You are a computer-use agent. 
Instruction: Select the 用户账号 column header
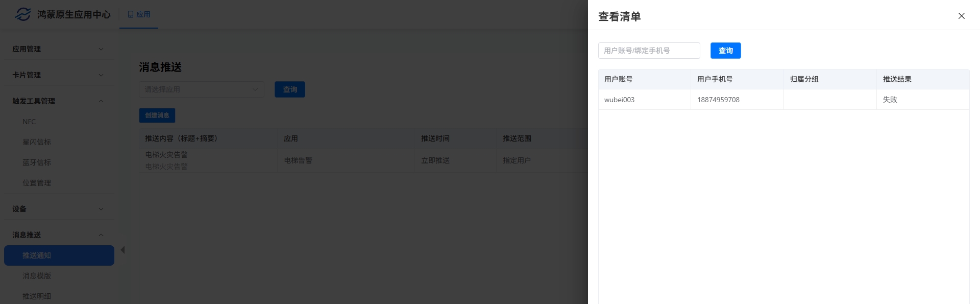coord(644,79)
